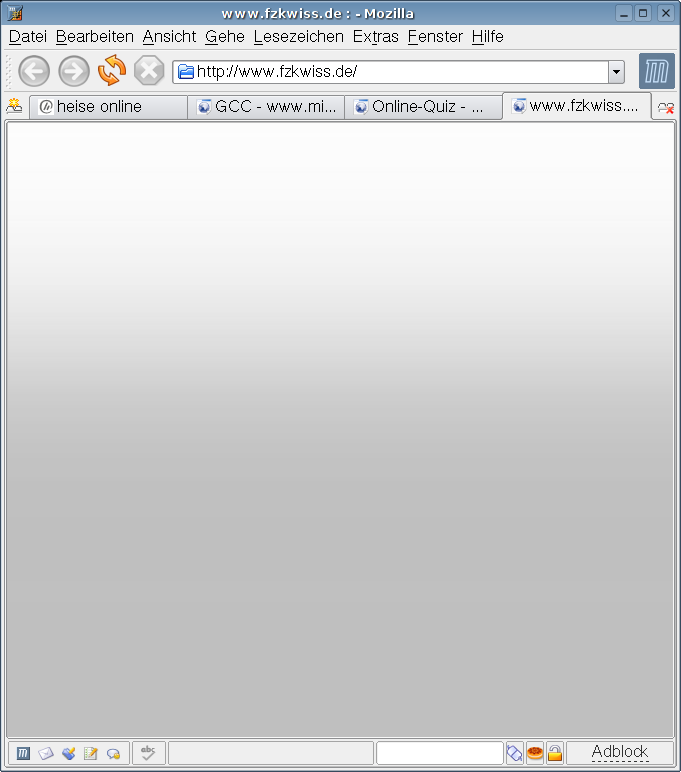This screenshot has width=681, height=772.
Task: Switch to the GCC - www.mi... tab
Action: 266,107
